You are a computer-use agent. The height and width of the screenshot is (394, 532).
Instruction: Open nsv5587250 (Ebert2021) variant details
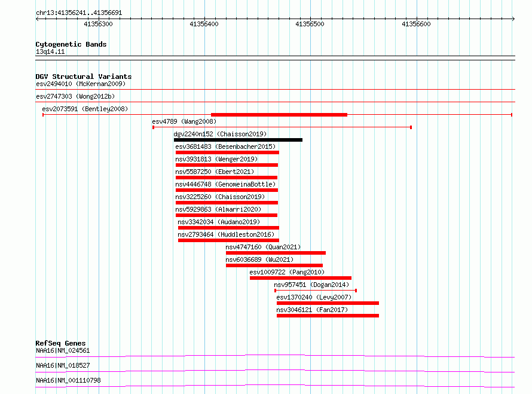tap(215, 172)
